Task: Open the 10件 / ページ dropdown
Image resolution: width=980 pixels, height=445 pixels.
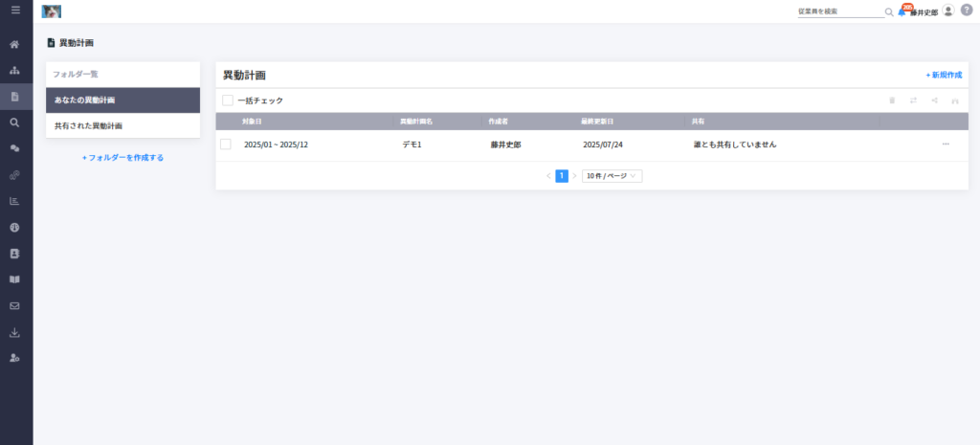Action: point(612,176)
